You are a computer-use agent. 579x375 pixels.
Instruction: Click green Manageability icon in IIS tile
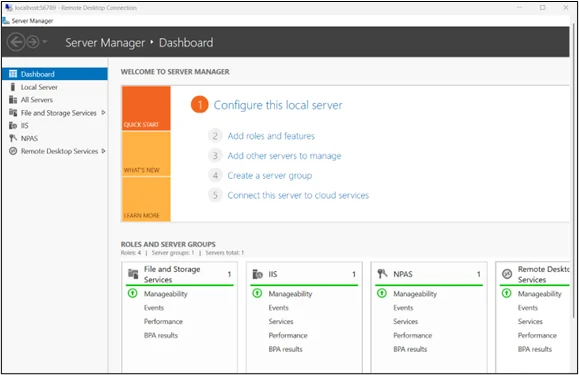(x=257, y=293)
